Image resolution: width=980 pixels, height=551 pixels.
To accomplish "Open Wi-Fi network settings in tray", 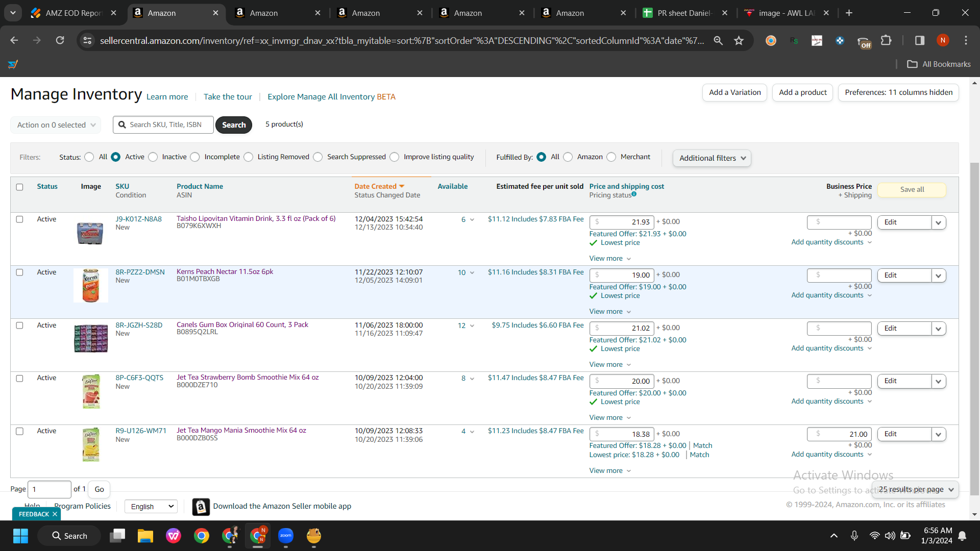I will tap(874, 536).
